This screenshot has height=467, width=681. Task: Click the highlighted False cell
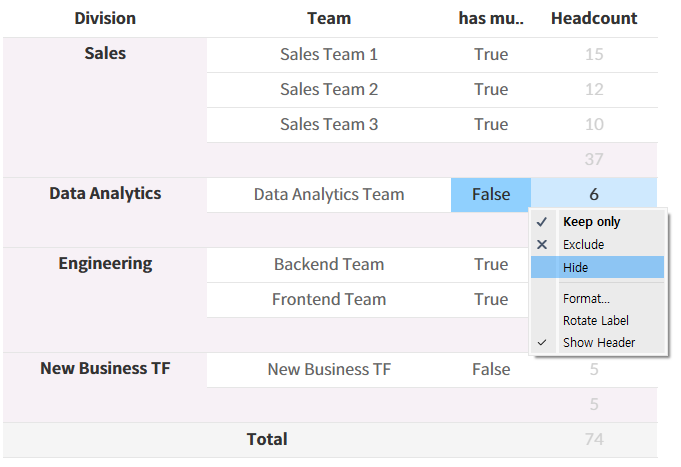(491, 195)
